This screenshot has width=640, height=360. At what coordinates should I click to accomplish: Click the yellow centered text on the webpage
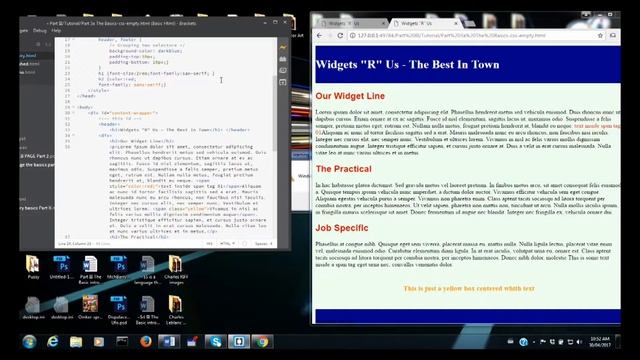pos(469,289)
